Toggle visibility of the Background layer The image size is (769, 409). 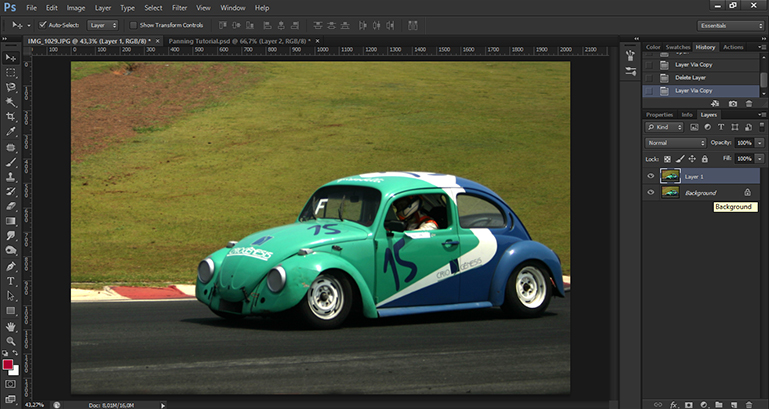click(x=651, y=192)
